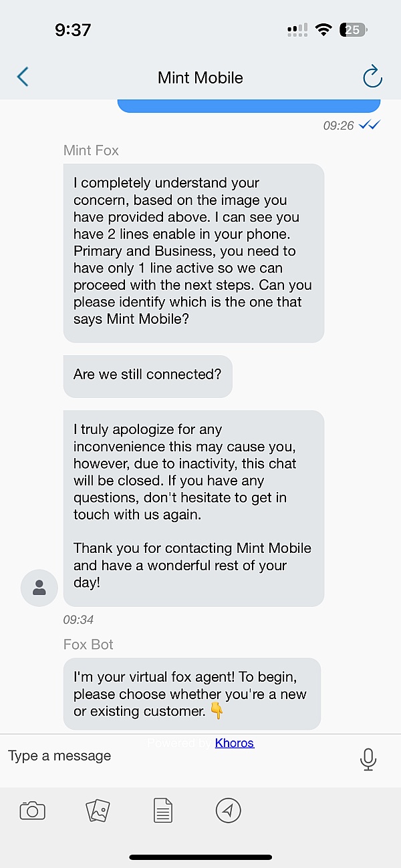This screenshot has height=868, width=401.
Task: Open the Khoros link below the chat
Action: [234, 742]
